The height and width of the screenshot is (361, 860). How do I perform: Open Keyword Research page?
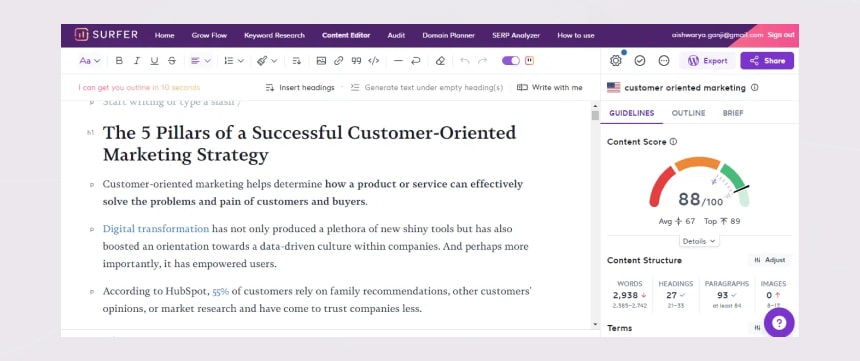pyautogui.click(x=274, y=35)
